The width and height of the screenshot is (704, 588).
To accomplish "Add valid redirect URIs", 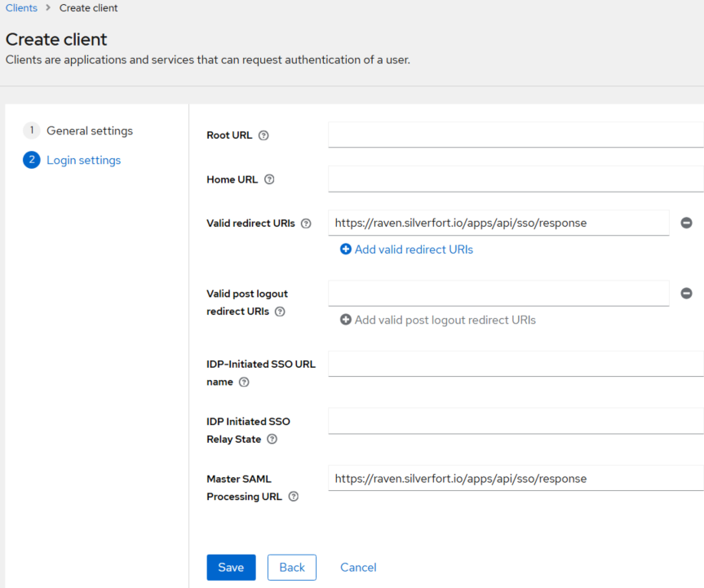I will [x=406, y=250].
